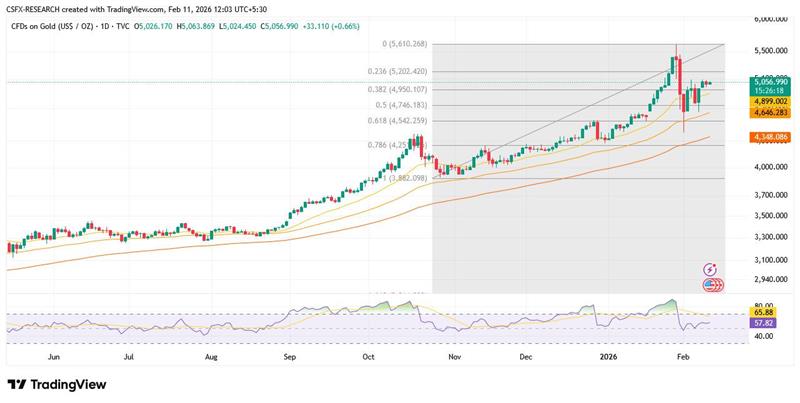
Task: Click the lightning bolt event icon
Action: coord(711,270)
